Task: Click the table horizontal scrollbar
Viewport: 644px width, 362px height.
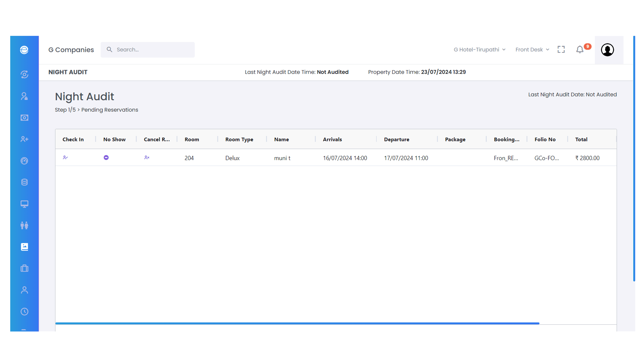Action: click(297, 323)
